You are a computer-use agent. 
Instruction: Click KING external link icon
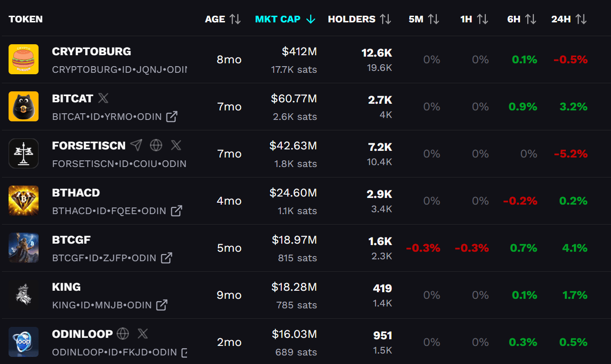pos(162,305)
